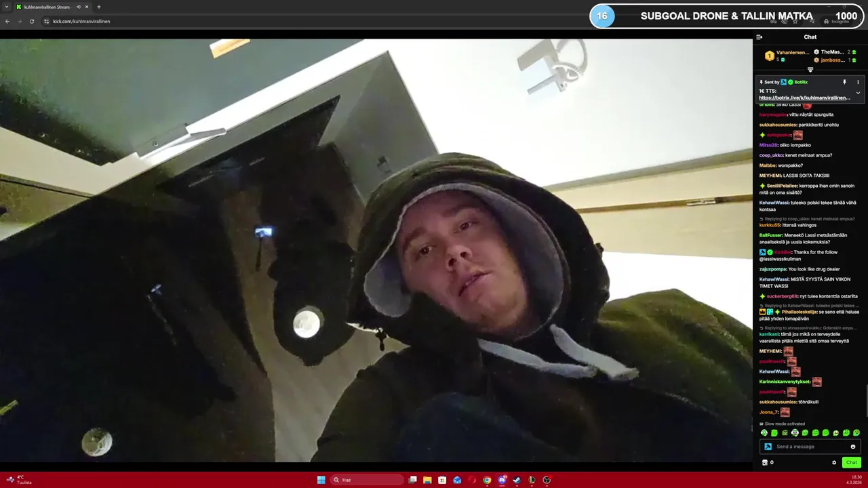This screenshot has width=868, height=488.
Task: Focus the Send a message field
Action: click(x=810, y=447)
